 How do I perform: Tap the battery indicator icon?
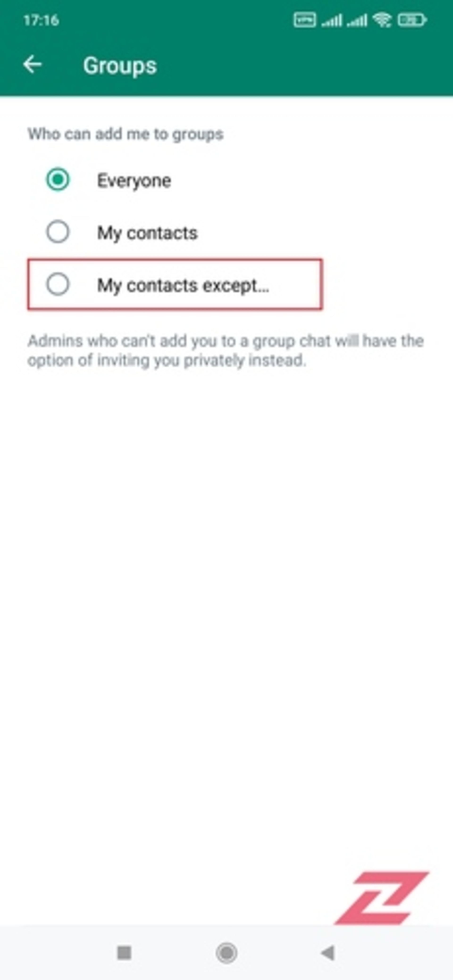pos(412,20)
